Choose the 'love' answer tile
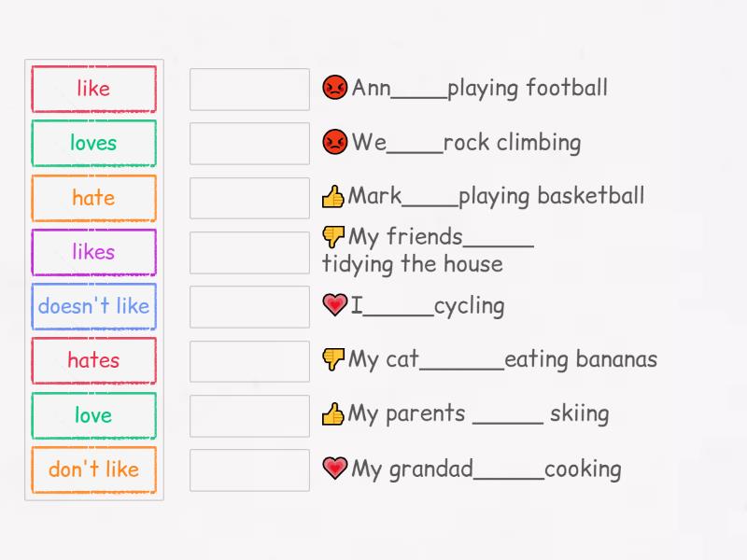This screenshot has width=747, height=560. pos(93,415)
